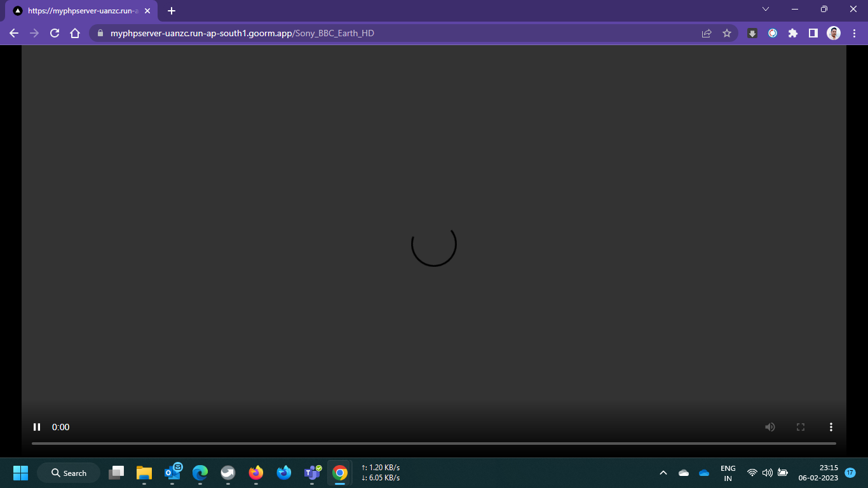Screen dimensions: 868x488
Task: View site information via the lock icon
Action: click(100, 33)
